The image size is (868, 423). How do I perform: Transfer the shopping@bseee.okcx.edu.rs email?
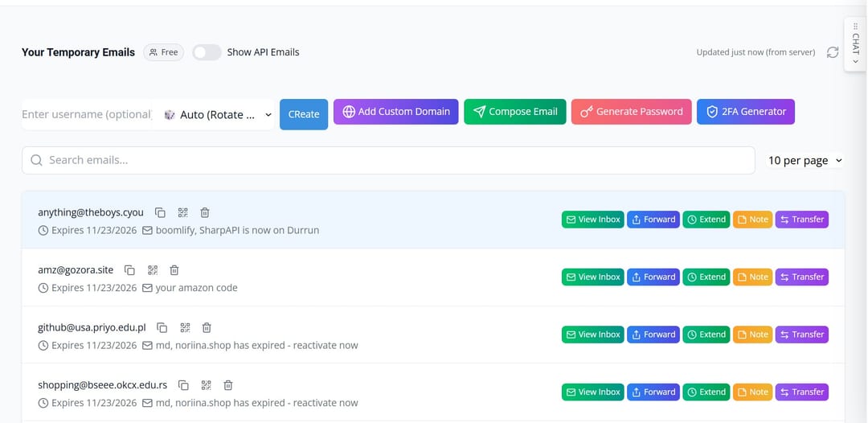pos(801,392)
